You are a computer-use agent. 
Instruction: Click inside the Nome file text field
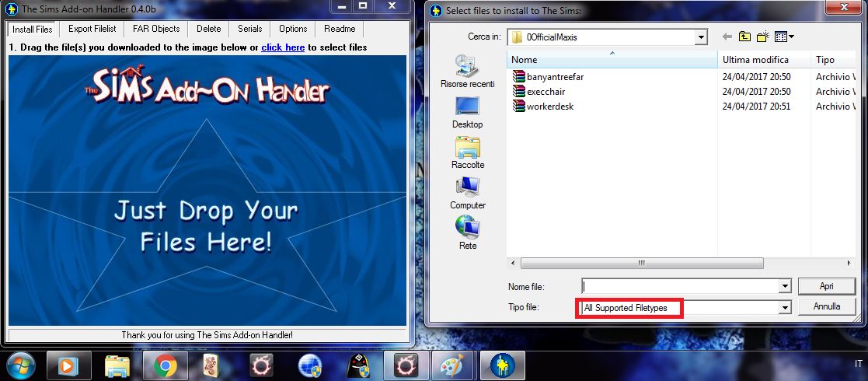(x=681, y=286)
